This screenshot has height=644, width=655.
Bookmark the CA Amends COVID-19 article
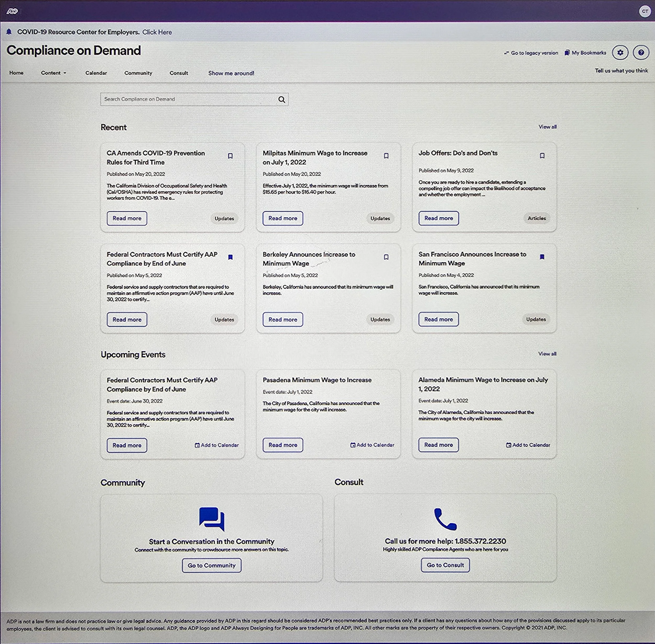click(230, 156)
